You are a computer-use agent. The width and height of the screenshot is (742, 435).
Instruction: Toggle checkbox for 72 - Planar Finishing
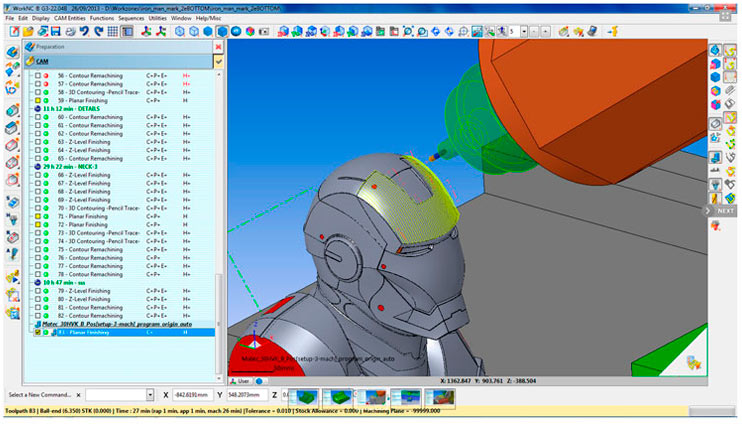coord(38,224)
